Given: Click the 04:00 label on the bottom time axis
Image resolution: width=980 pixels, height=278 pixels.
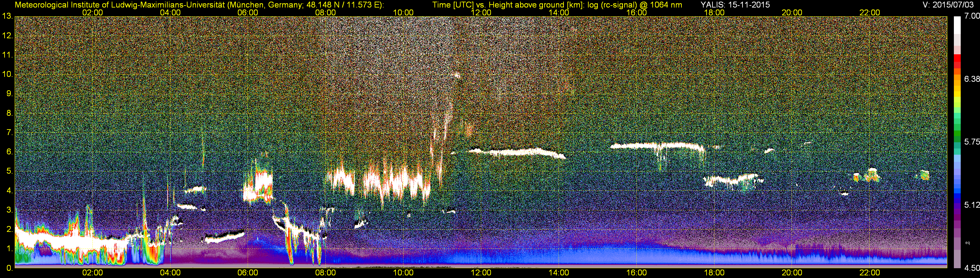Looking at the screenshot, I should coord(170,273).
